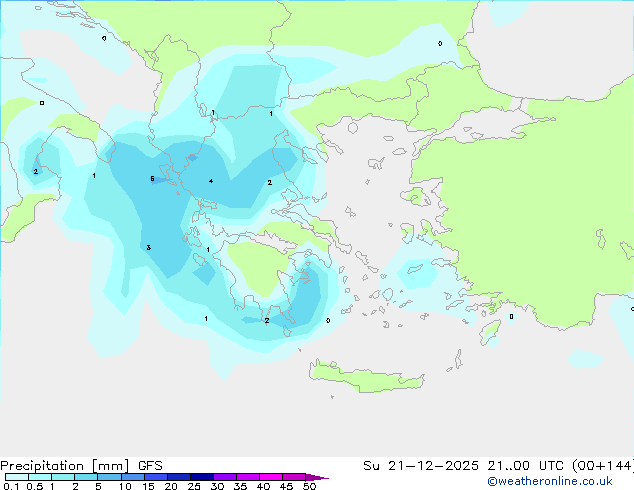Viewport: 634px width, 490px height.
Task: Click the purple arrow tip above 50 mm
Action: point(317,477)
